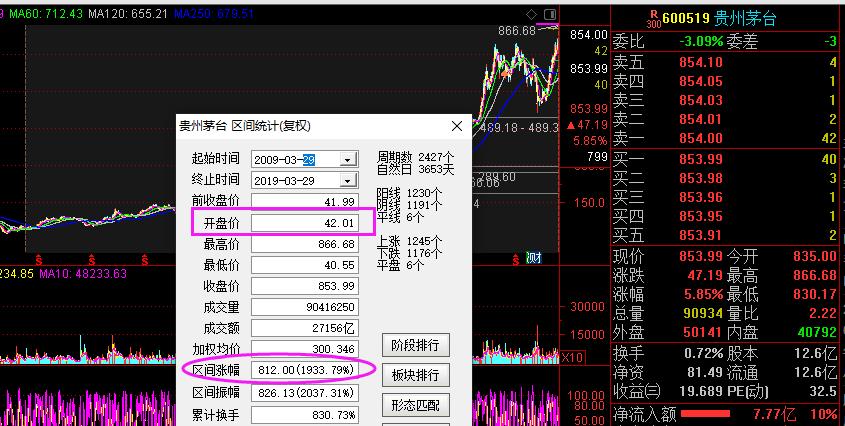Click the 净流入额 red progress bar
Screen dimensions: 845x426
tap(705, 414)
